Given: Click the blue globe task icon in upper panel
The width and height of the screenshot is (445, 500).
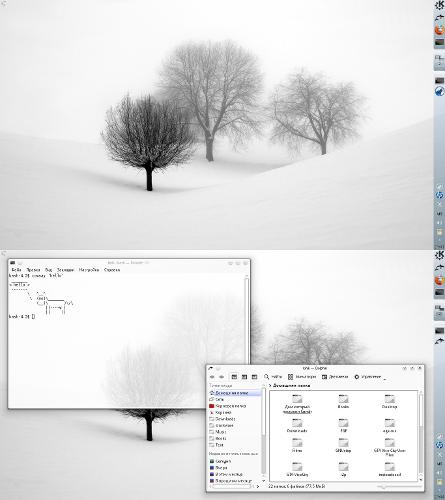Looking at the screenshot, I should tap(439, 91).
